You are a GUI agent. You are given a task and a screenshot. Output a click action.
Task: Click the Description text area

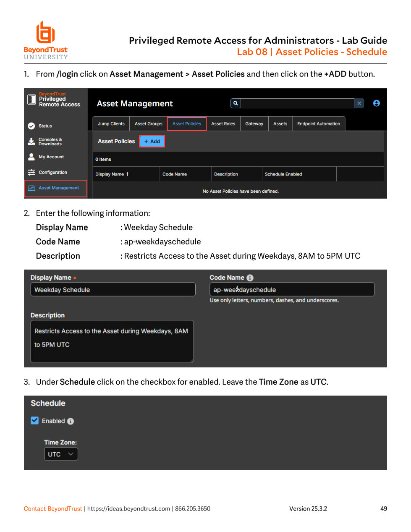(x=112, y=341)
